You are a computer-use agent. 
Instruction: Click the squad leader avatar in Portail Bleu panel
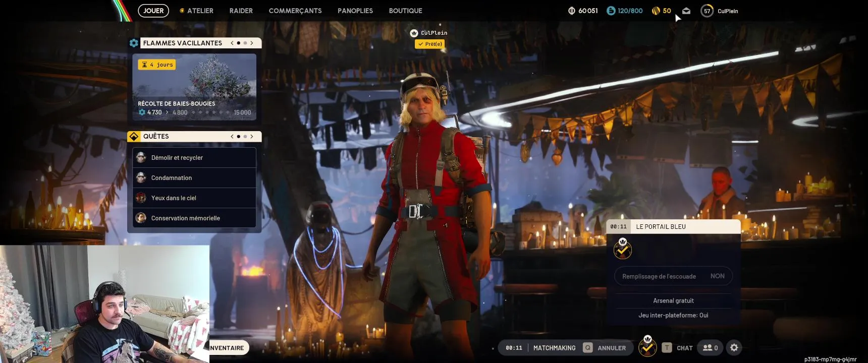[623, 249]
